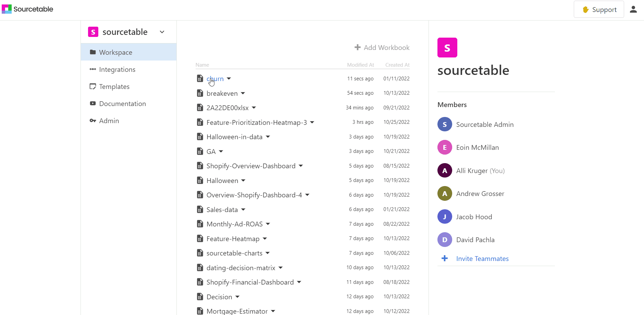The width and height of the screenshot is (644, 315).
Task: Select the Workspace folder icon in the sidebar
Action: pos(93,52)
